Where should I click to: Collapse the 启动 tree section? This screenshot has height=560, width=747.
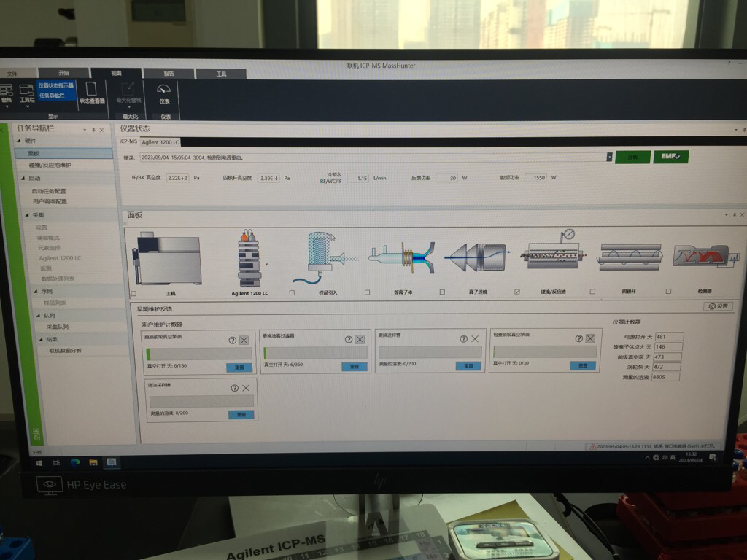[23, 178]
